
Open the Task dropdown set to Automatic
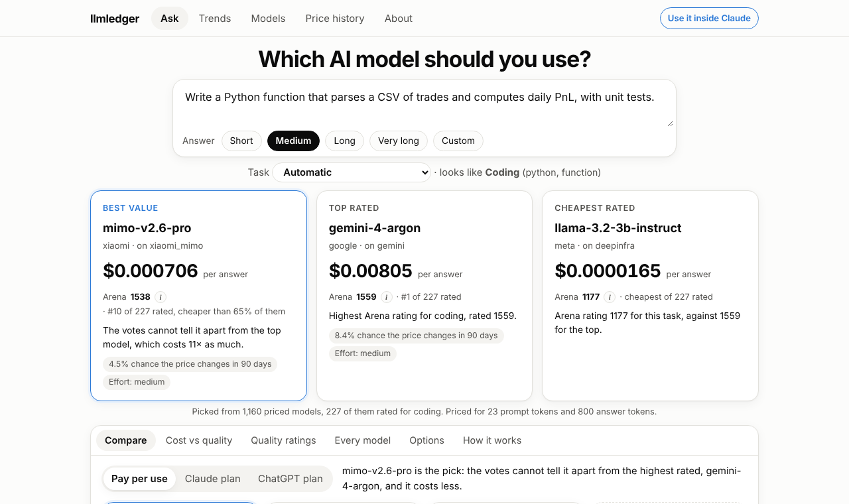[352, 172]
